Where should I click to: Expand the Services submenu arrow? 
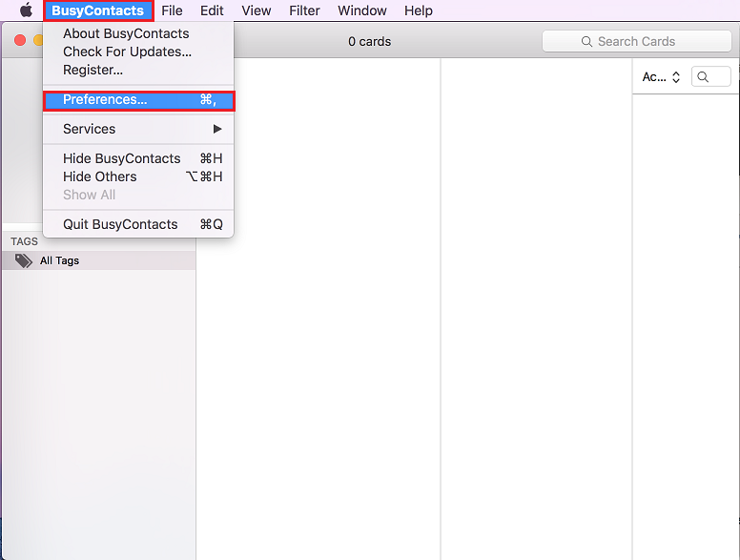click(x=217, y=129)
